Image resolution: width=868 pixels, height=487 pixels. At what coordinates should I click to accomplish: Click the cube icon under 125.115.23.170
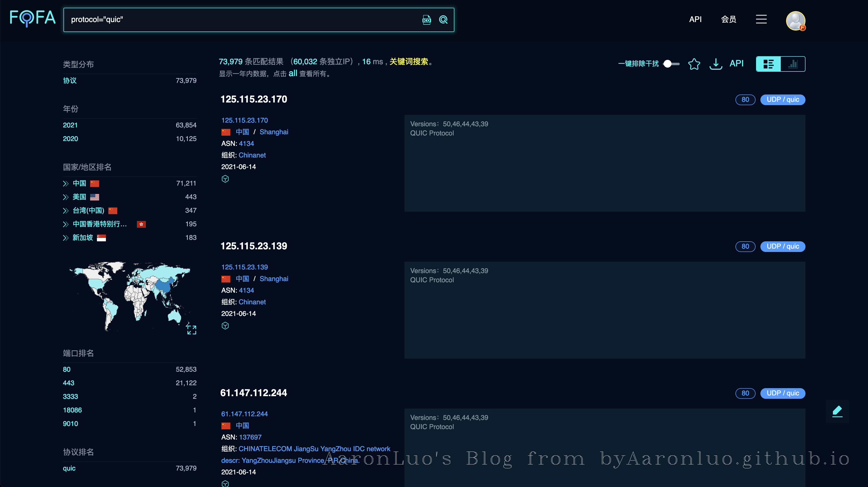point(225,179)
